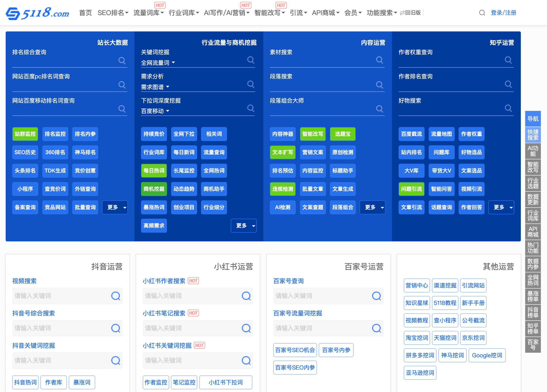Click search icon for 网站百度pc排名词查询
Image resolution: width=547 pixels, height=392 pixels.
(122, 84)
